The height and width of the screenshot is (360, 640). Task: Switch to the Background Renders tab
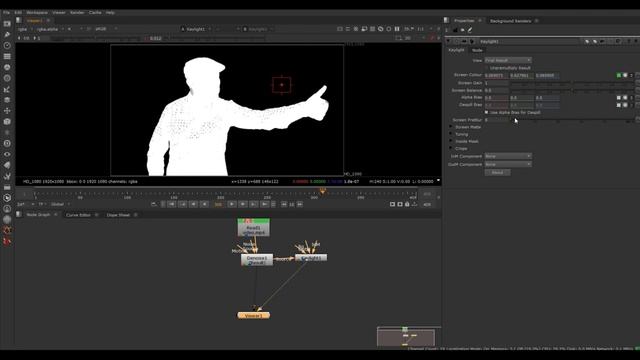pyautogui.click(x=511, y=21)
